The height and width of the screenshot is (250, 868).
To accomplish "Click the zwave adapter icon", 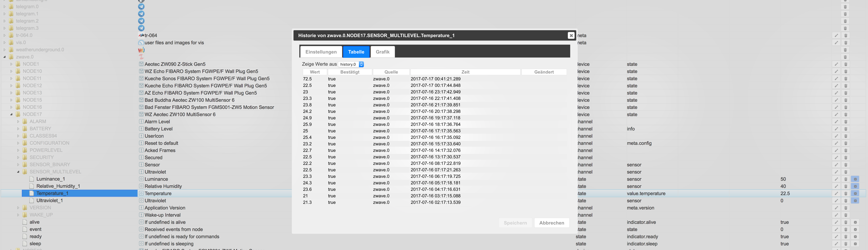I will [x=141, y=57].
